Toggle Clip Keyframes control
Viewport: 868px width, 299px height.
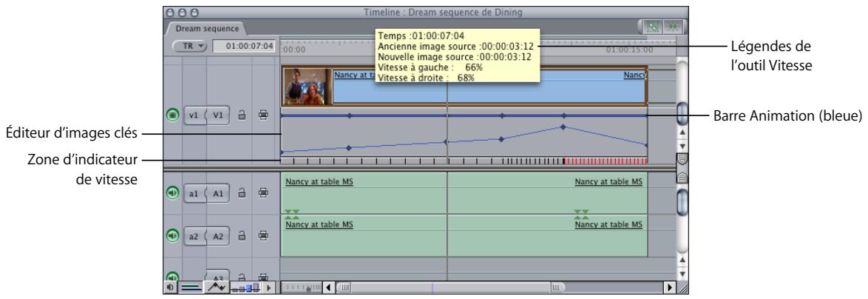217,287
